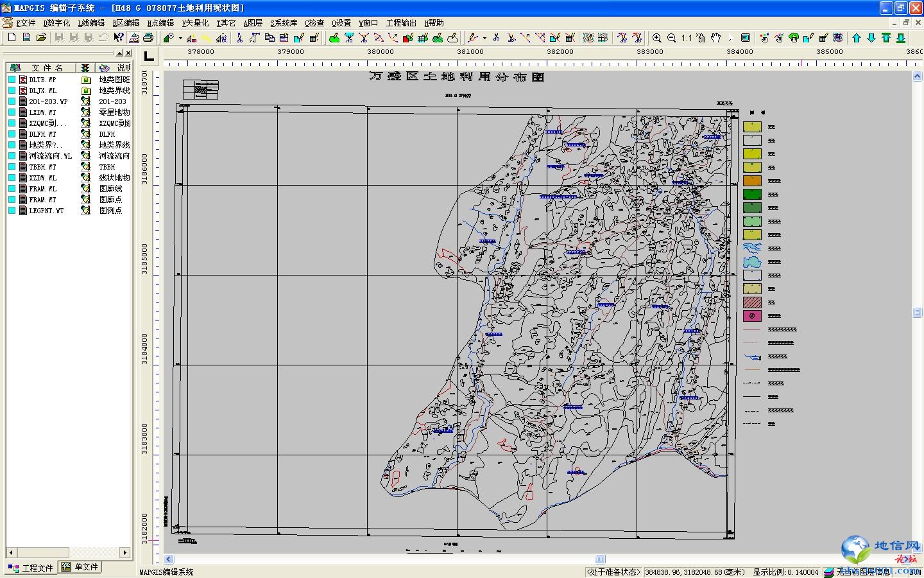Toggle the cyan checkbox for DLFH.WT
This screenshot has height=578, width=924.
click(12, 134)
